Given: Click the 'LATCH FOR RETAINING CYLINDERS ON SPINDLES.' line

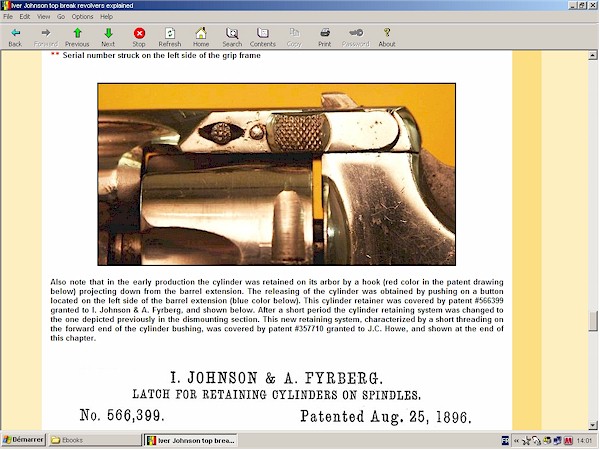Looking at the screenshot, I should (276, 395).
